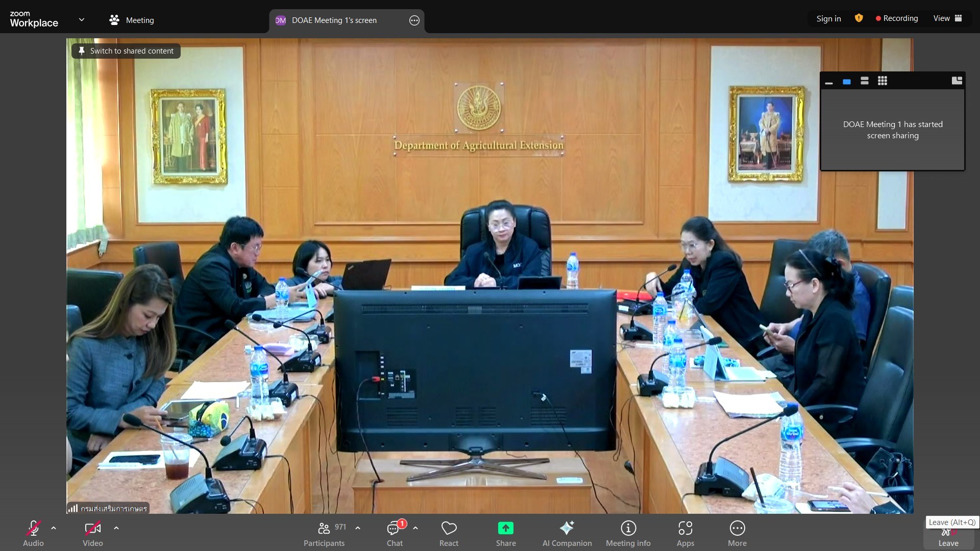The width and height of the screenshot is (980, 551).
Task: Open the Chat panel
Action: tap(395, 533)
